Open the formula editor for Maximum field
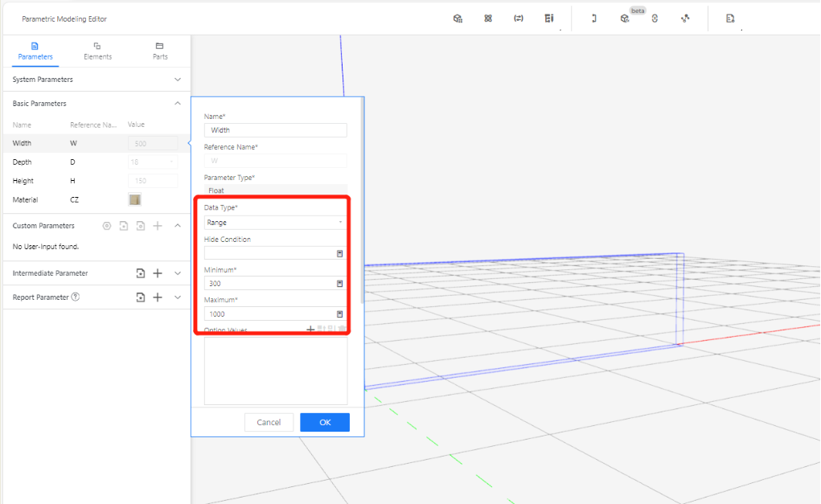 pos(339,314)
